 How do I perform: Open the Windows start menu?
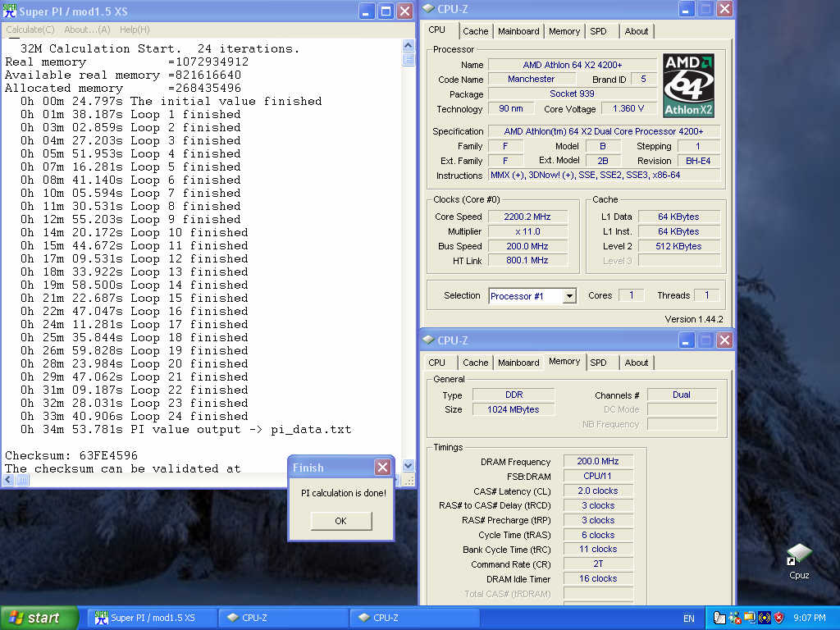click(x=39, y=618)
